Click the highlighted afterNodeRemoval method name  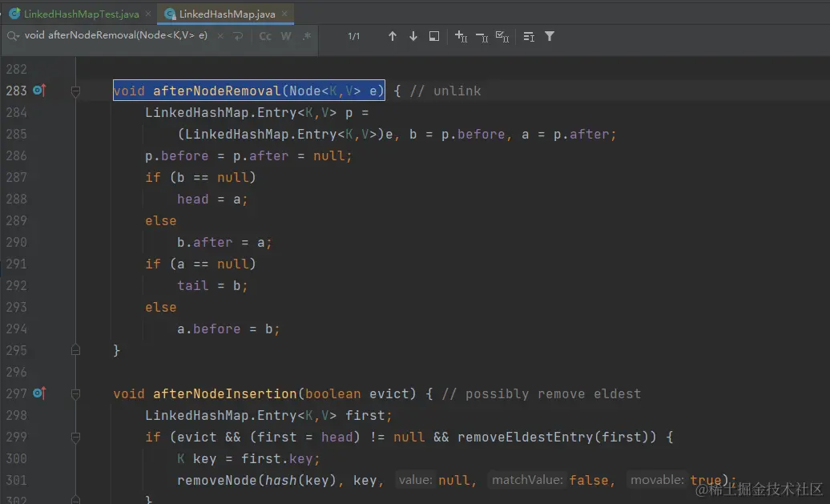217,91
